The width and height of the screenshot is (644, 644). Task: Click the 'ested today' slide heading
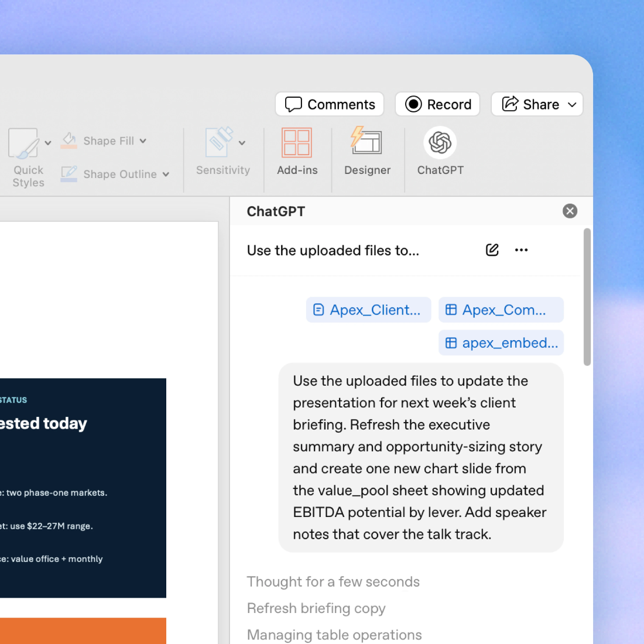(x=43, y=423)
